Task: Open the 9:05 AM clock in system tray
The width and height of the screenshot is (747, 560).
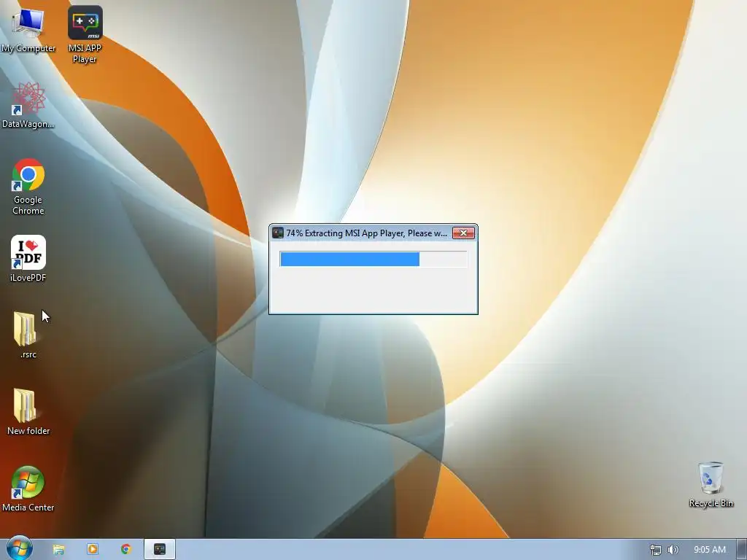Action: (x=709, y=550)
